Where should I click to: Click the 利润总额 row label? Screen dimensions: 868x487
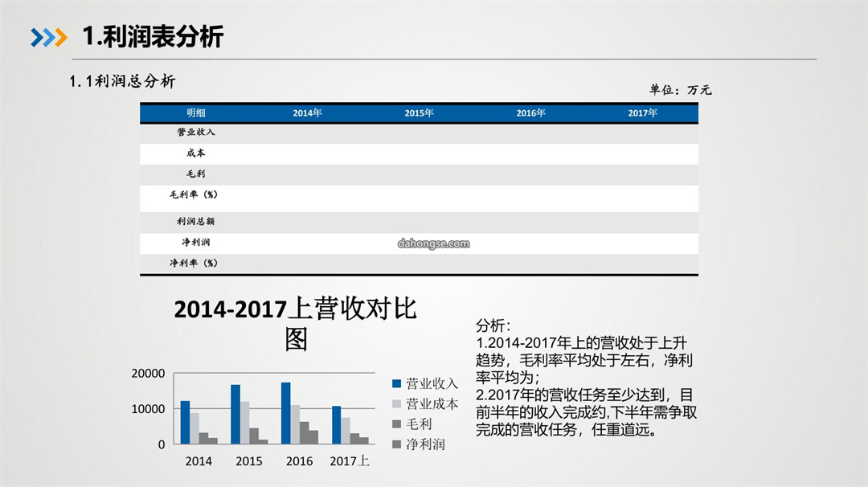point(196,221)
